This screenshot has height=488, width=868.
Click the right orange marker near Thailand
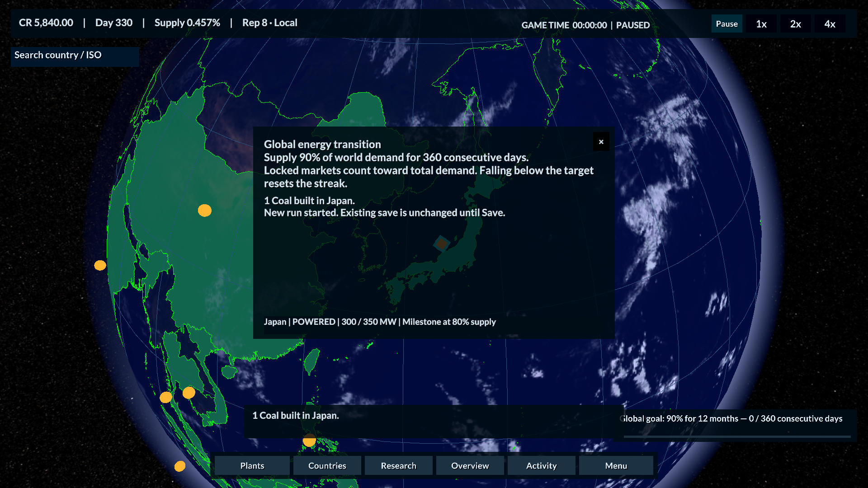click(189, 393)
